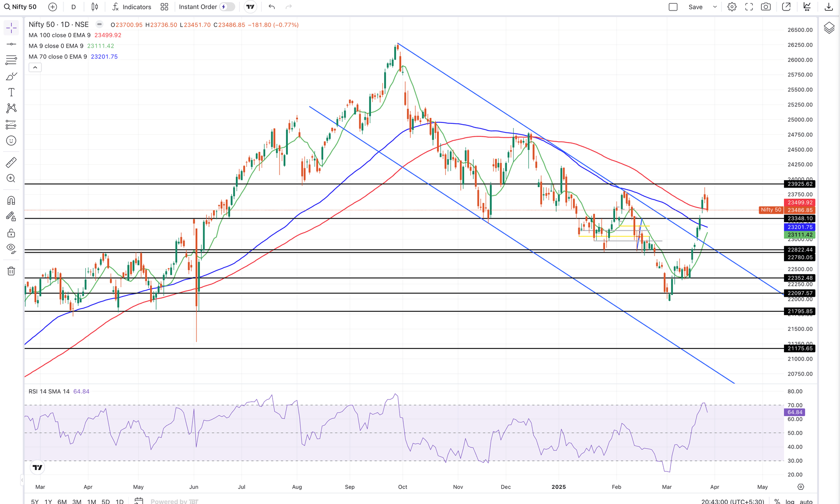Viewport: 840px width, 504px height.
Task: Select the 3M date range
Action: (x=77, y=501)
